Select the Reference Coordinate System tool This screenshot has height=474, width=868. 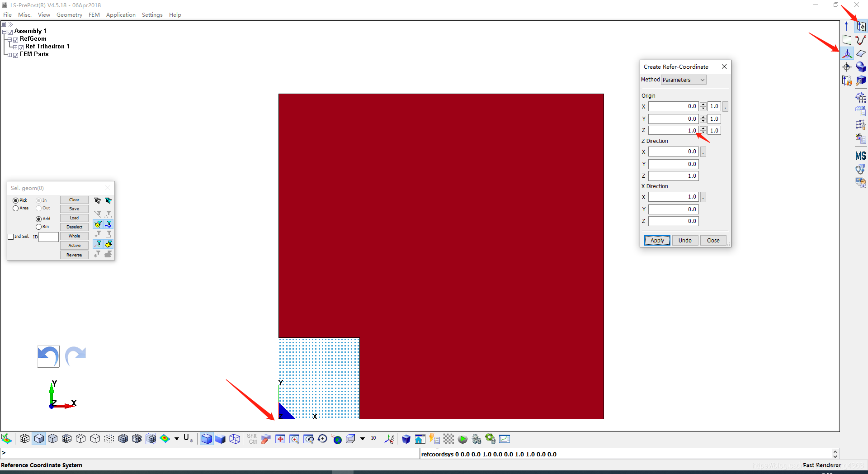click(847, 54)
